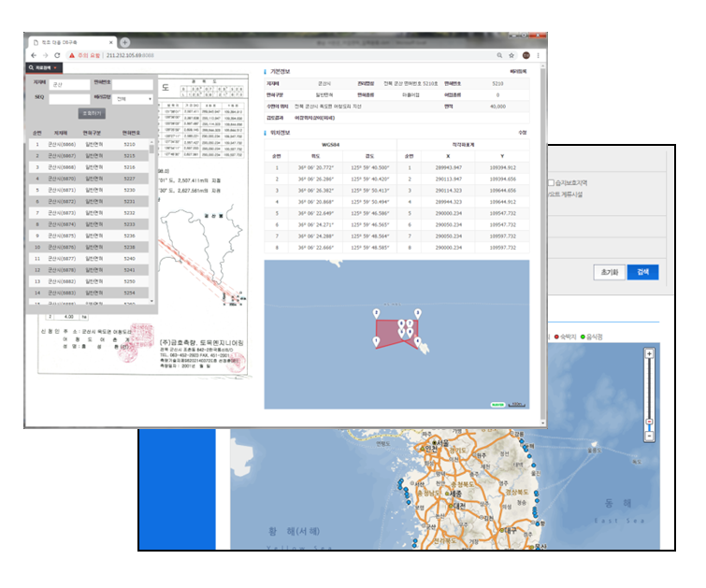Toggle the 습지보호지역 checkbox in the background window
The height and width of the screenshot is (588, 706).
(551, 183)
